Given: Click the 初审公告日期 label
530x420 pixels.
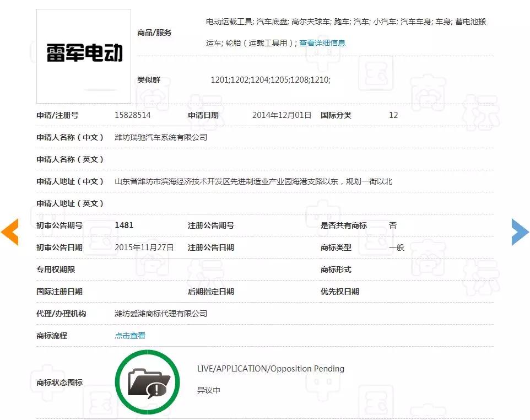Looking at the screenshot, I should pos(60,247).
